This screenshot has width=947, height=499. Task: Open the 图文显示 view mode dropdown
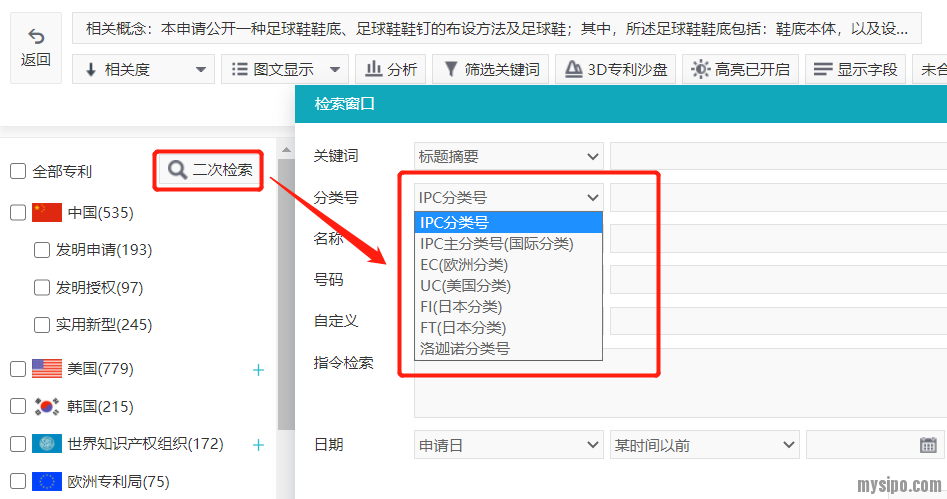click(x=283, y=70)
